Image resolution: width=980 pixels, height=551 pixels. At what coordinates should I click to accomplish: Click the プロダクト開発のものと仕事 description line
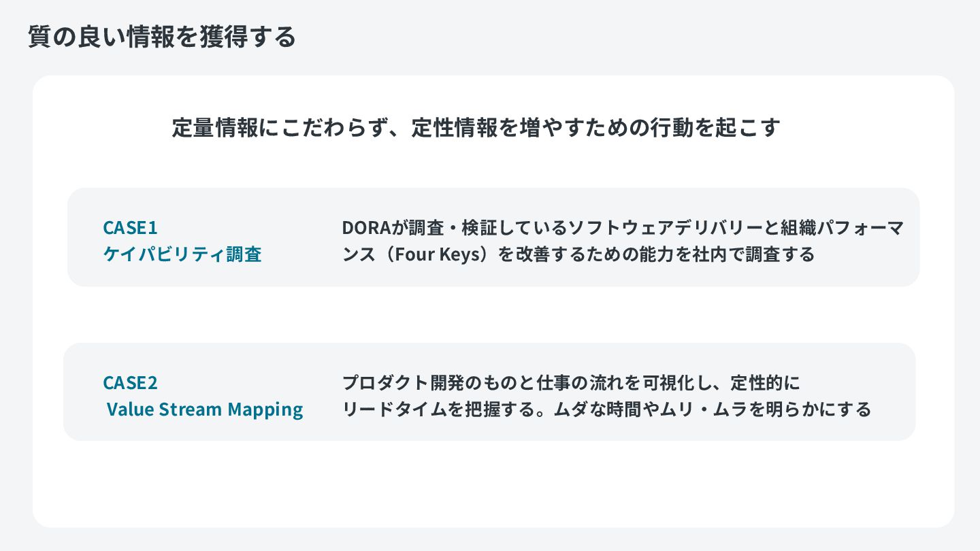[571, 382]
